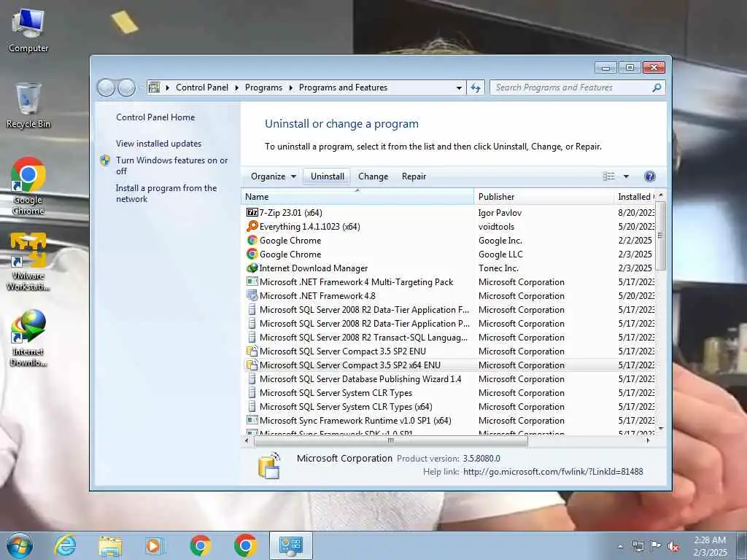Click the Back navigation arrow button
The height and width of the screenshot is (560, 747).
tap(106, 87)
